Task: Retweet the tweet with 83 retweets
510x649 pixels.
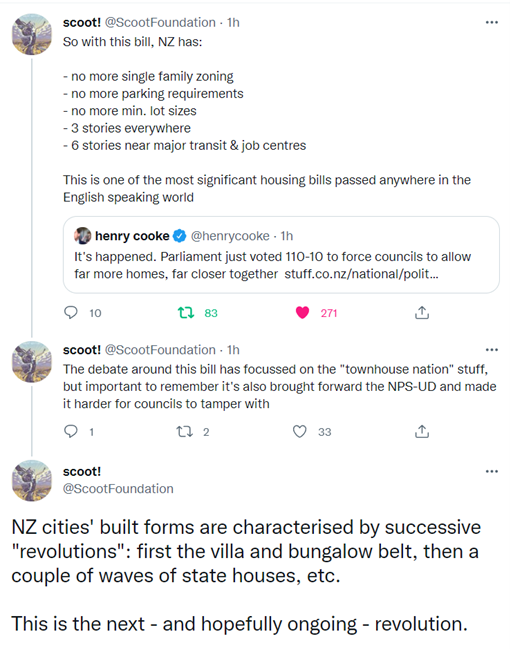Action: click(x=186, y=312)
